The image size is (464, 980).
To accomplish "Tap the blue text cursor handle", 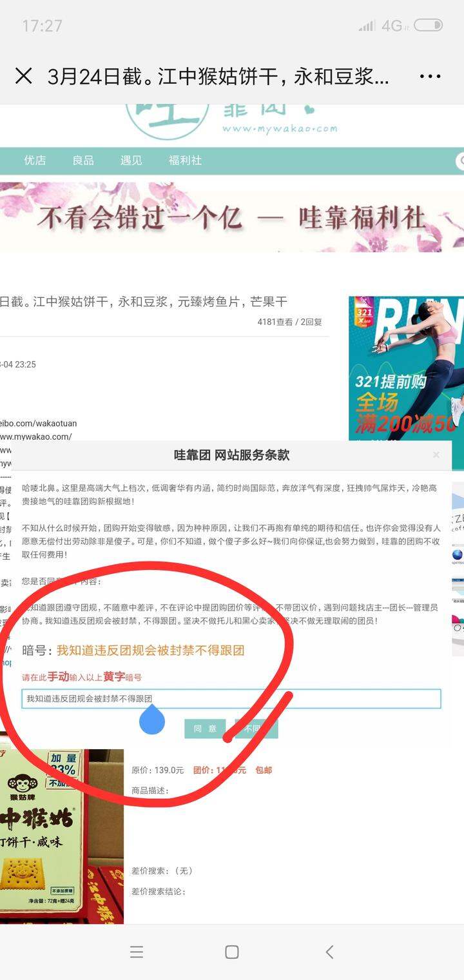I will click(x=152, y=720).
